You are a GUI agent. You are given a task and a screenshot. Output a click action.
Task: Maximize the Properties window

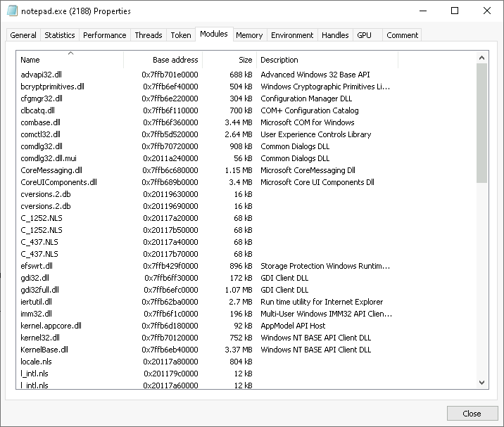[455, 11]
